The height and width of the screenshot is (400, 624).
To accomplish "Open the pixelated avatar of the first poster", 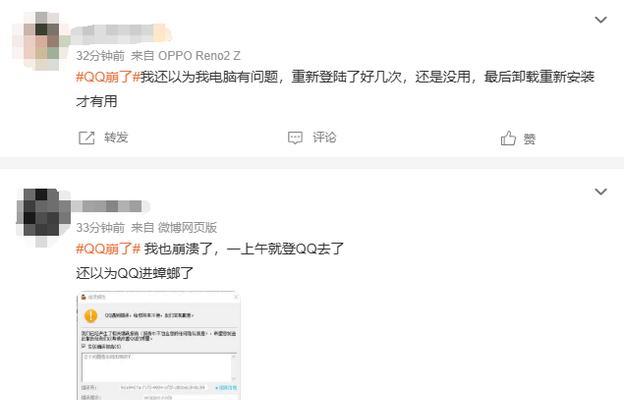I will click(x=41, y=41).
